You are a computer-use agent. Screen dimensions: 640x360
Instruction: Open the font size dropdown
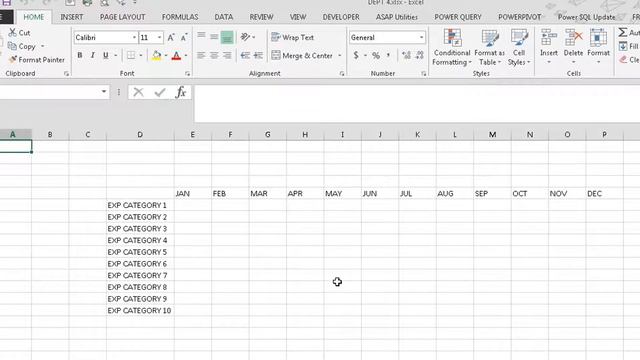point(159,38)
